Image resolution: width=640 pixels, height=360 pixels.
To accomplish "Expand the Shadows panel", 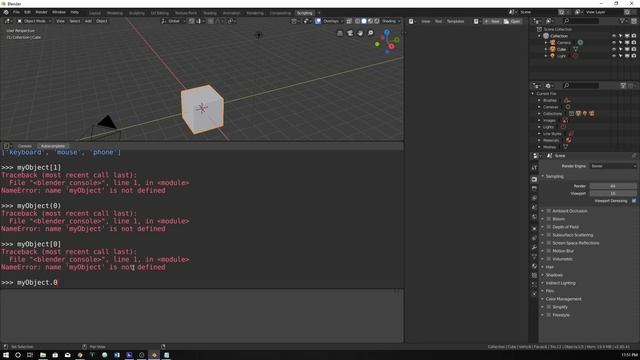I will [554, 275].
